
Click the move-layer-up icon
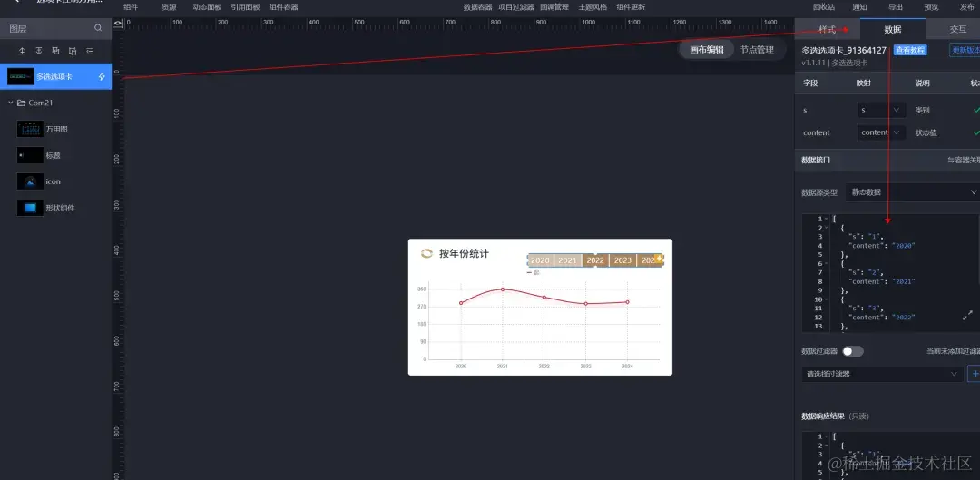tap(55, 51)
